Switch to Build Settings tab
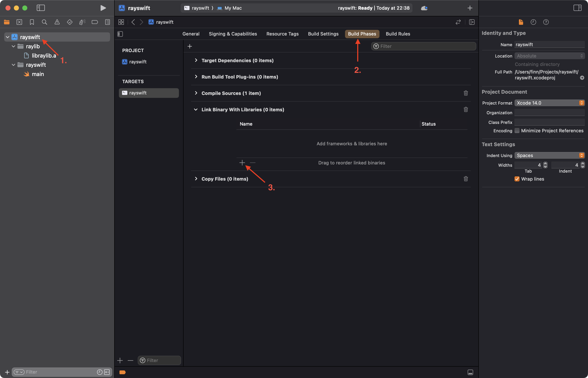 coord(323,34)
